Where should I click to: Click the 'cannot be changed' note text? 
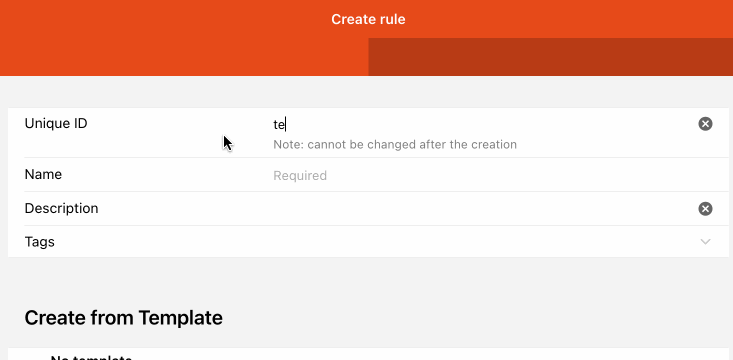pyautogui.click(x=395, y=144)
